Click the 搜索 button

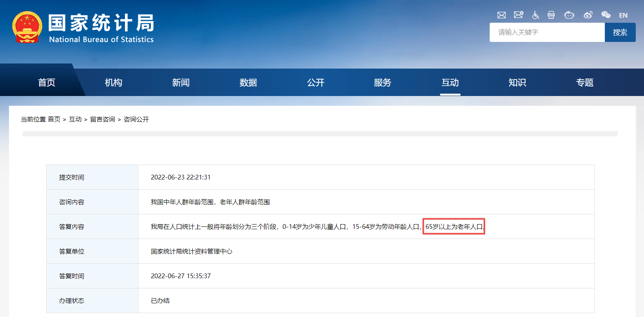pos(620,32)
